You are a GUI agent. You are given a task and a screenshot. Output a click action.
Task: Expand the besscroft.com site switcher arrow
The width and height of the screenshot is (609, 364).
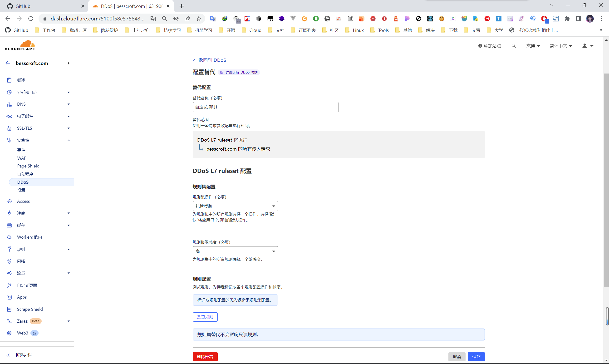pyautogui.click(x=69, y=63)
